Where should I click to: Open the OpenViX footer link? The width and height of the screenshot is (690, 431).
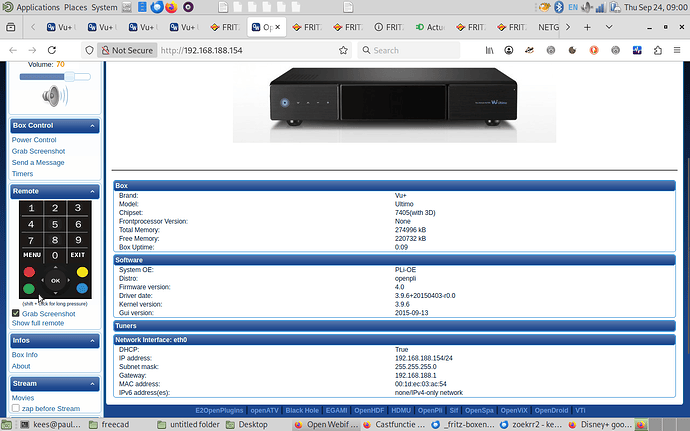514,410
